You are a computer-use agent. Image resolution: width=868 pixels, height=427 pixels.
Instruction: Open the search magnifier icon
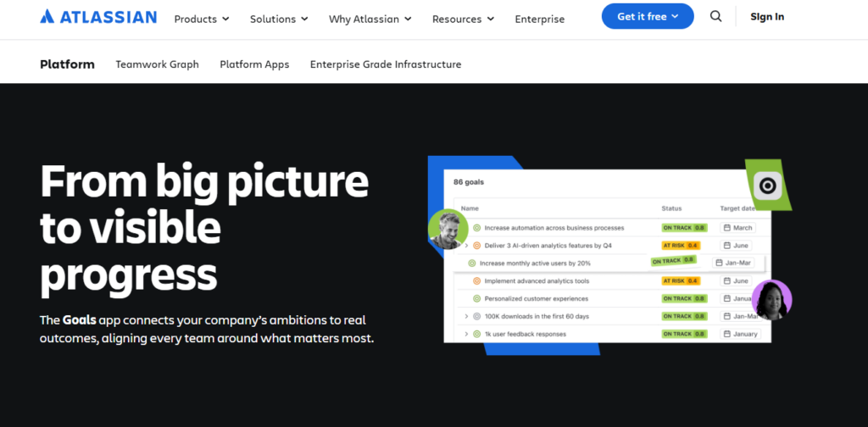(715, 17)
